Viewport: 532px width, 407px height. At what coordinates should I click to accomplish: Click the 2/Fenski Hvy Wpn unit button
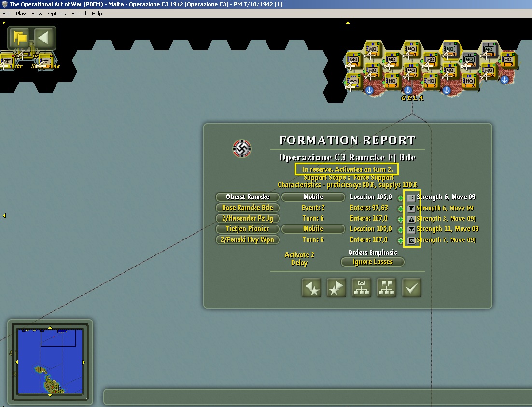[x=248, y=239]
